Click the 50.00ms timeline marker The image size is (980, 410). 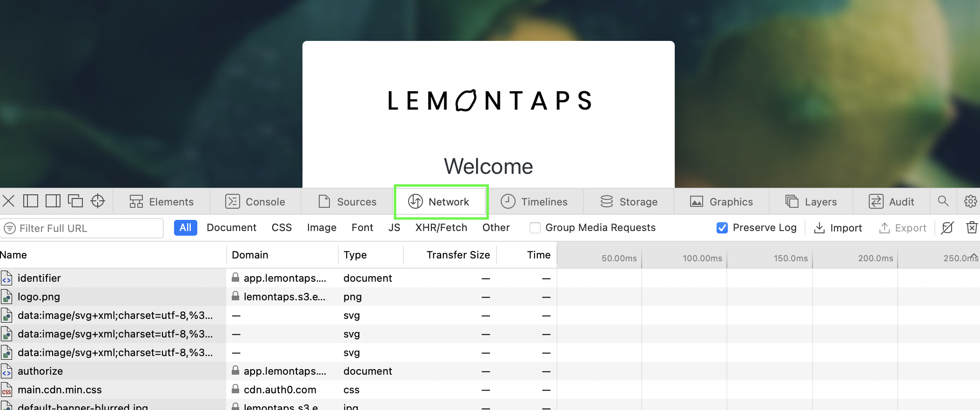[x=619, y=258]
